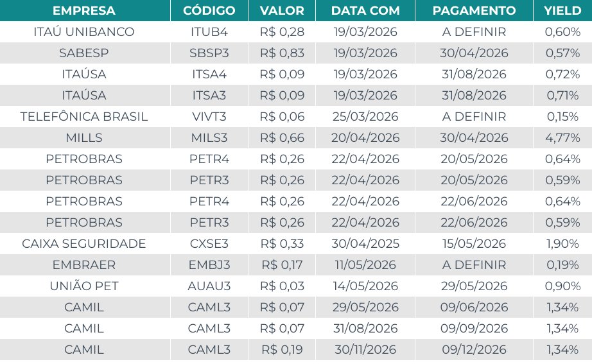Image resolution: width=592 pixels, height=364 pixels.
Task: Click the MILLS company cell
Action: tap(84, 138)
